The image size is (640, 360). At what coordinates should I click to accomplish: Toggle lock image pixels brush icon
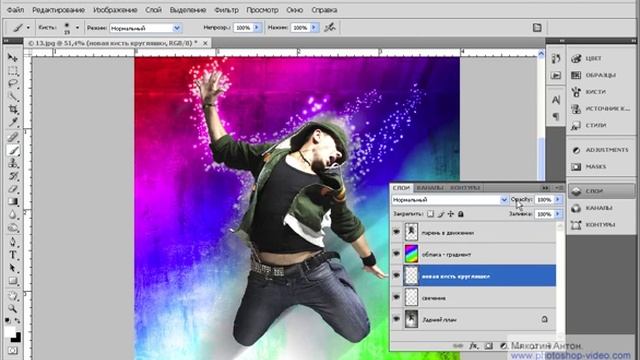[441, 214]
